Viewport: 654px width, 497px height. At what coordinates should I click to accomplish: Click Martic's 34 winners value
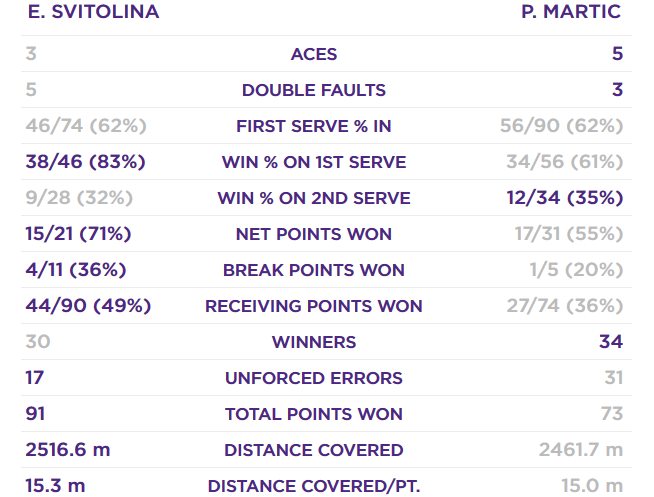pos(610,342)
